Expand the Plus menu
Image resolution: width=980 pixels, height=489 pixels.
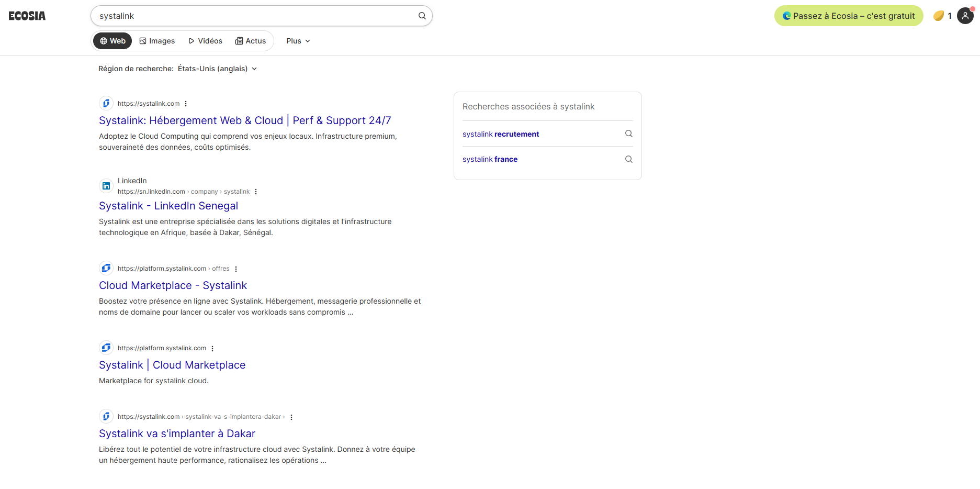tap(298, 41)
